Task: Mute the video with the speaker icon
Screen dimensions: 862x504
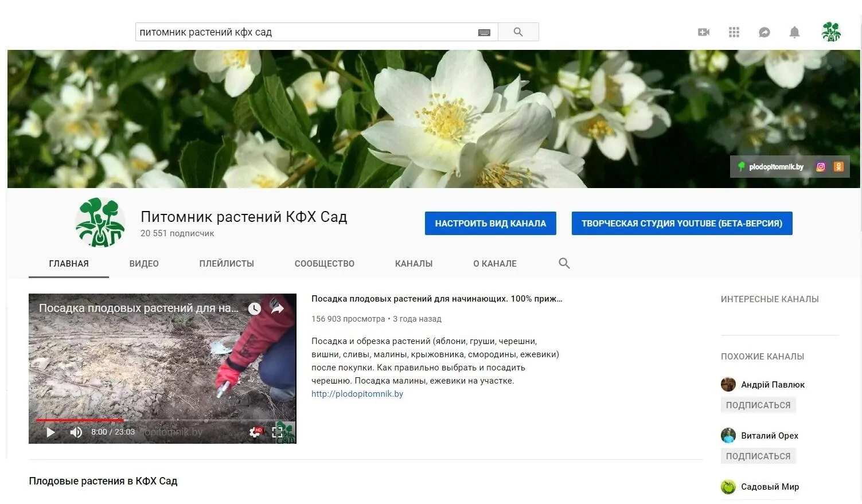Action: pyautogui.click(x=76, y=432)
